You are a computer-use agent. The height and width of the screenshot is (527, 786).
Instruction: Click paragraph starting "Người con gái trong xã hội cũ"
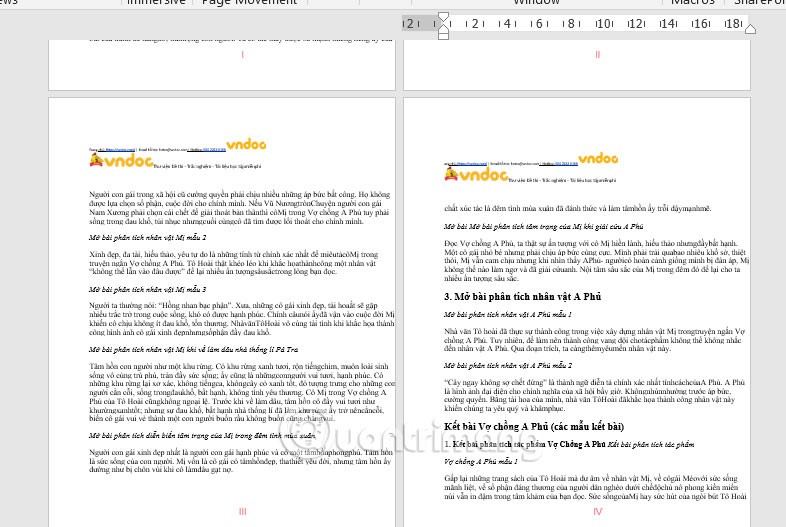click(240, 208)
